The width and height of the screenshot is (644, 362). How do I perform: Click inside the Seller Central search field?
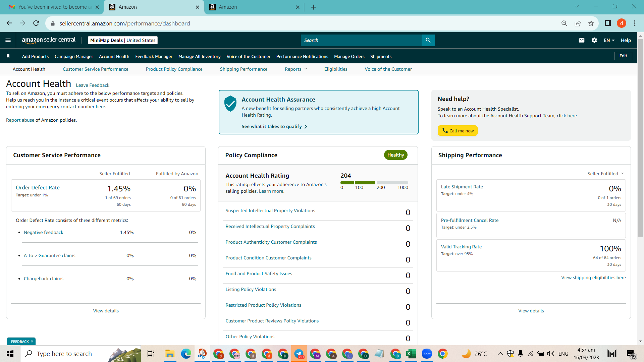(x=361, y=40)
